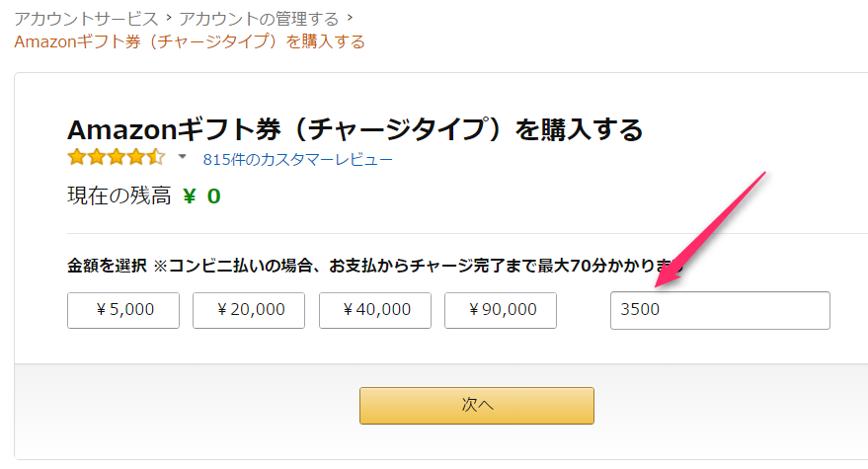This screenshot has width=868, height=469.
Task: Click the 現在の残高 label
Action: click(x=118, y=195)
